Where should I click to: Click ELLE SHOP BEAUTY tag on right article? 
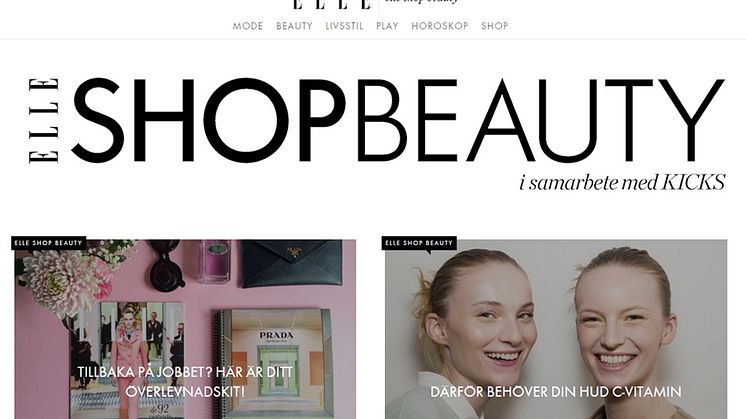pyautogui.click(x=419, y=243)
